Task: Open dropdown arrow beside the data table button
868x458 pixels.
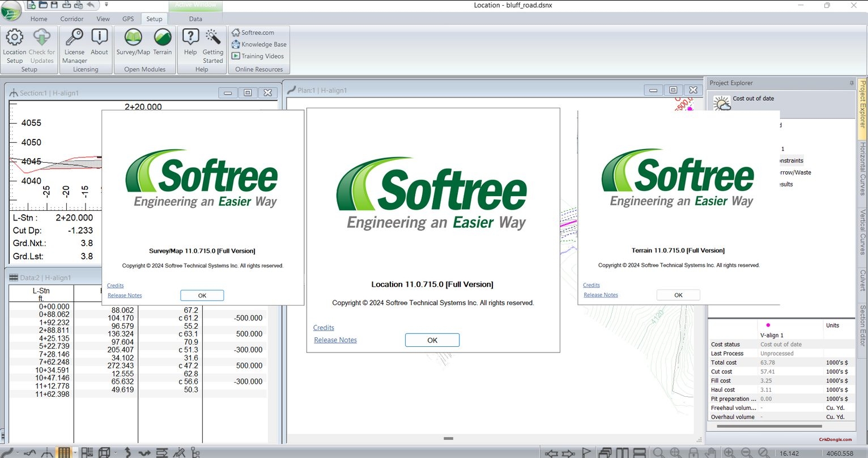Action: [75, 452]
